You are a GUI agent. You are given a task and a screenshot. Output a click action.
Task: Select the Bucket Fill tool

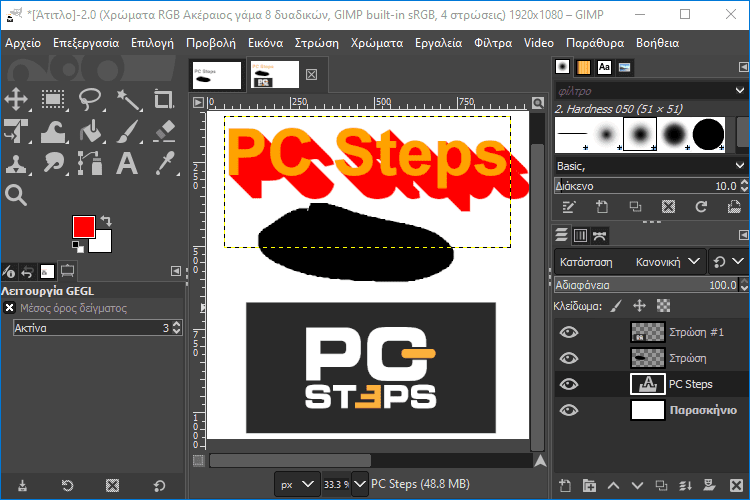point(91,132)
